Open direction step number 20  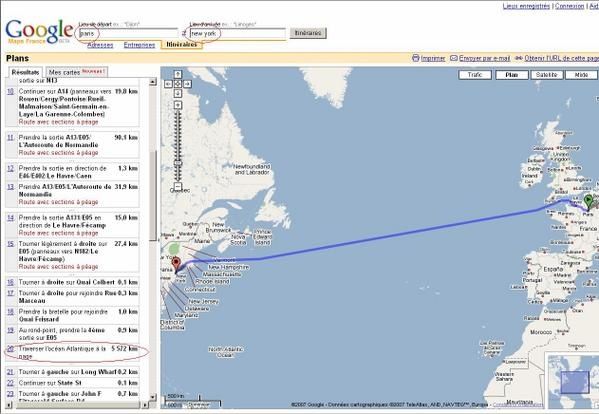point(10,349)
